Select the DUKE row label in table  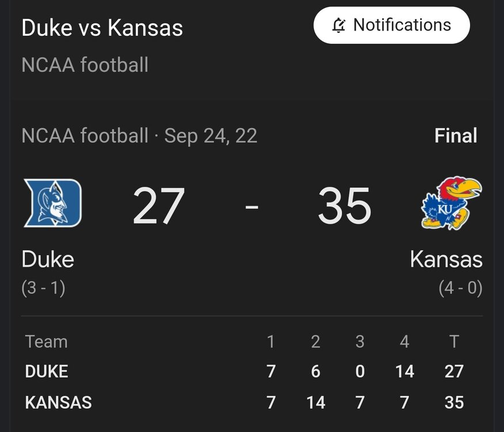pyautogui.click(x=47, y=372)
